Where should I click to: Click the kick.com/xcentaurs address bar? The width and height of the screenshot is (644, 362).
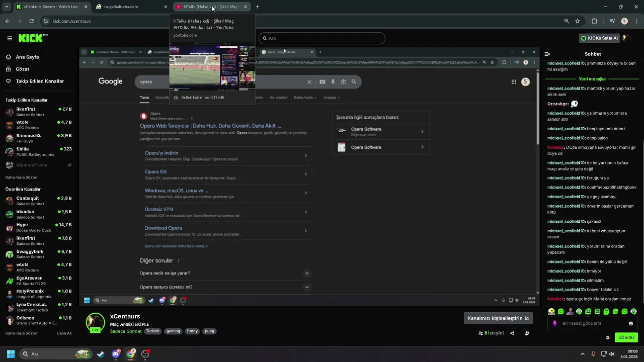302,21
